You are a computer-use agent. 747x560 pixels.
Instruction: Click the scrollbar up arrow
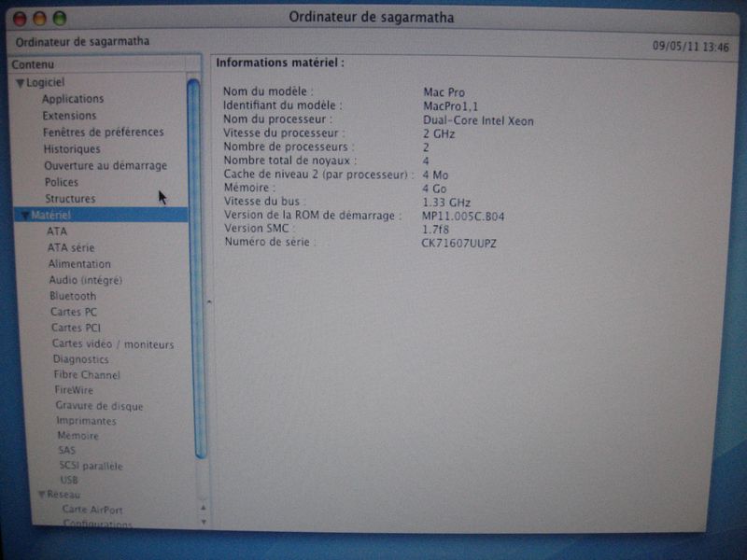[x=204, y=508]
